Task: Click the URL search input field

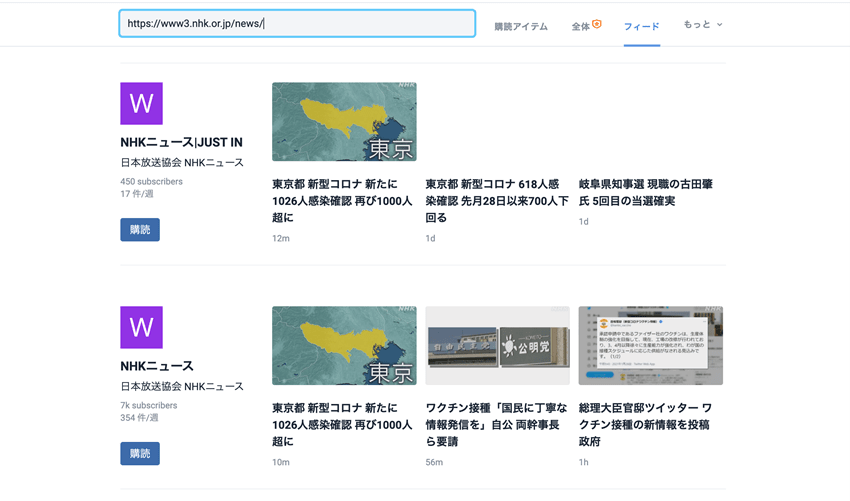Action: pyautogui.click(x=297, y=23)
